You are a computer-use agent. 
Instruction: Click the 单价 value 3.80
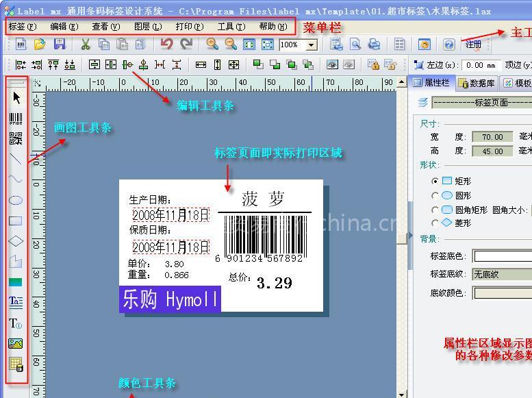pyautogui.click(x=175, y=264)
